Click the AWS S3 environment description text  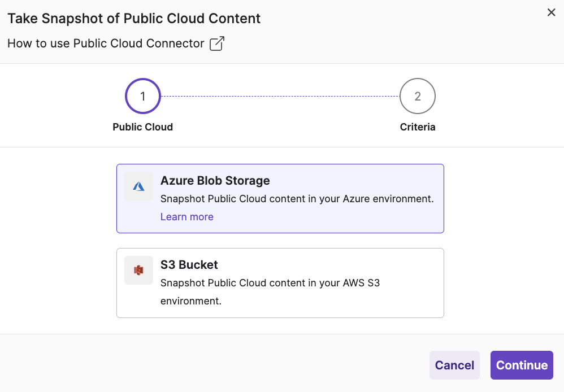270,292
